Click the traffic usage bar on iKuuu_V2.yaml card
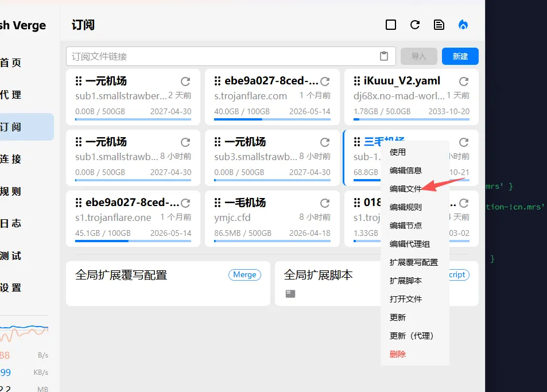 pos(411,119)
